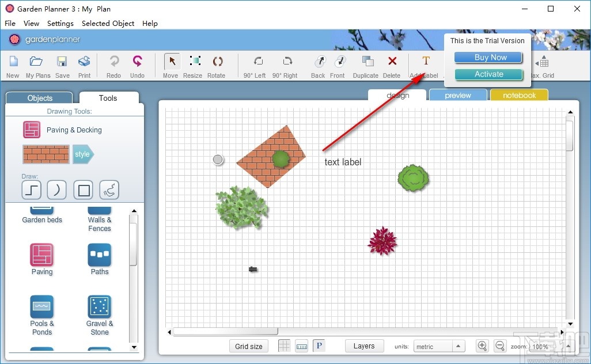Toggle the P plant labels button
This screenshot has width=591, height=364.
click(319, 346)
